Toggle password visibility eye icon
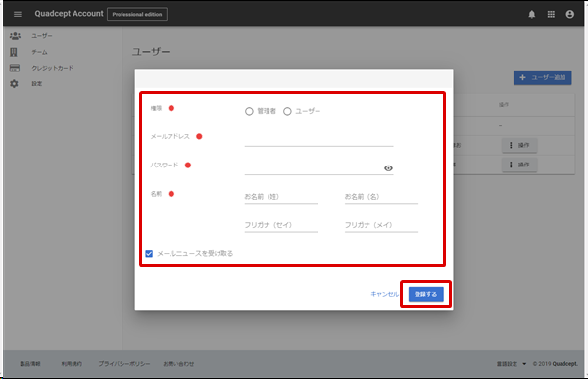Screen dimensions: 588x379 (388, 168)
